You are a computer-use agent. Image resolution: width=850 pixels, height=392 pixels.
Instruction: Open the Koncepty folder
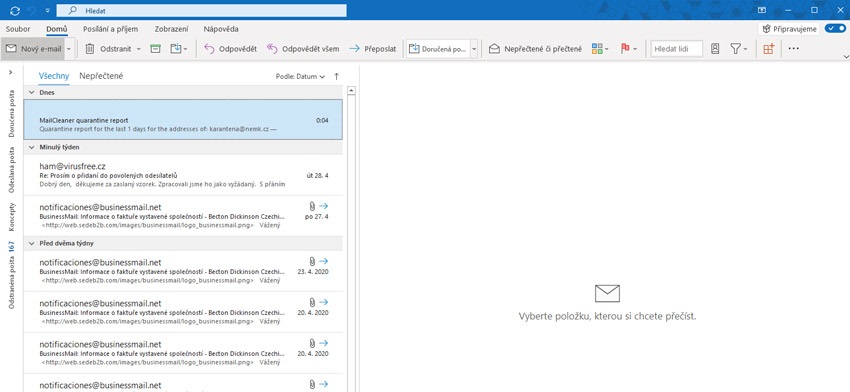(x=11, y=217)
